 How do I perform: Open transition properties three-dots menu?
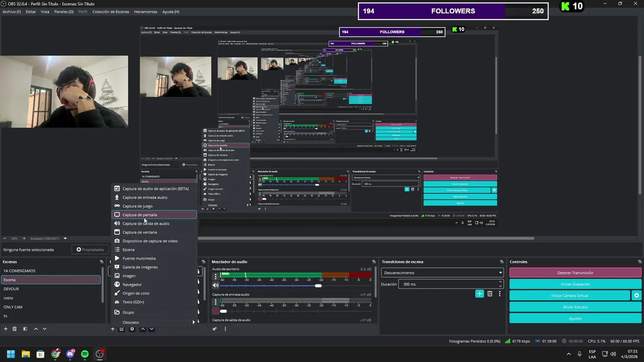tap(500, 294)
